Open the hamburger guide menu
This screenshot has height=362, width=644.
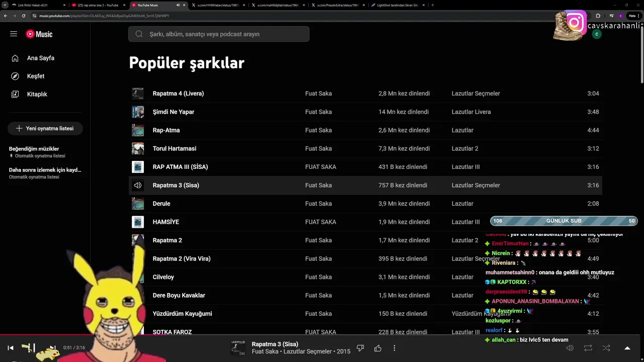tap(14, 34)
